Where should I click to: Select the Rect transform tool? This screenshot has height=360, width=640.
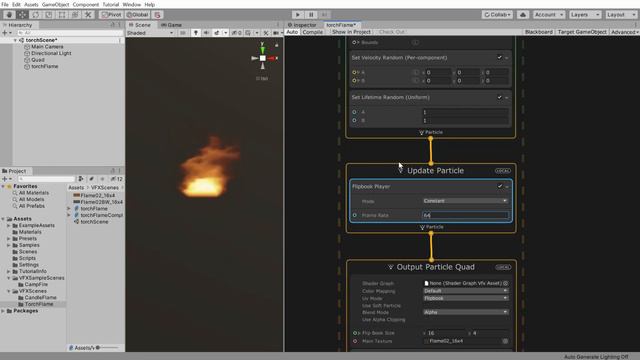coord(62,15)
